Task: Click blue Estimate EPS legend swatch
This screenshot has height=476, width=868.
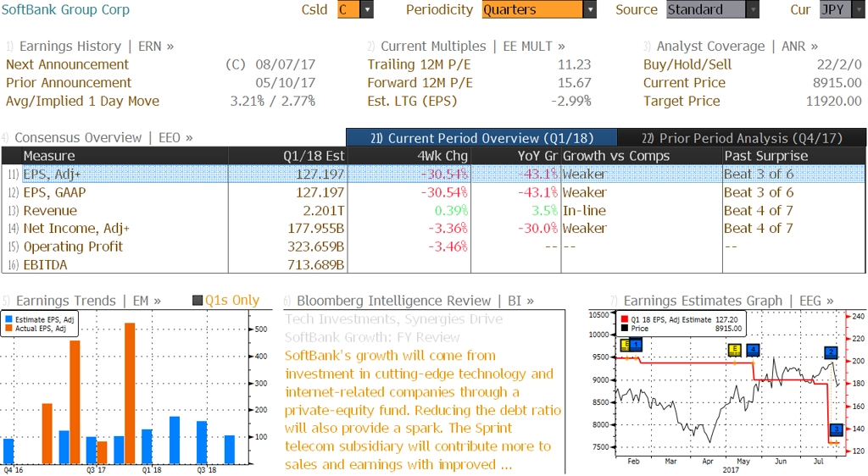Action: pos(8,319)
